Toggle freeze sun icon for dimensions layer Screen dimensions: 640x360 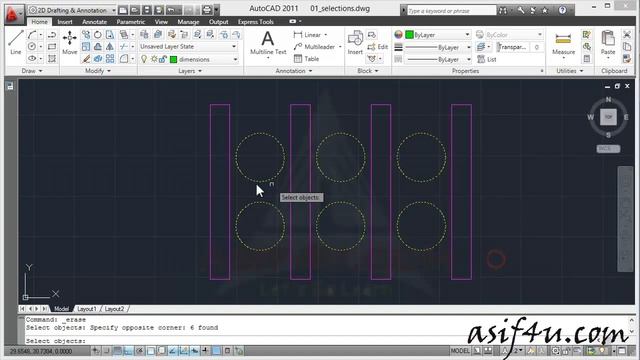[x=154, y=59]
